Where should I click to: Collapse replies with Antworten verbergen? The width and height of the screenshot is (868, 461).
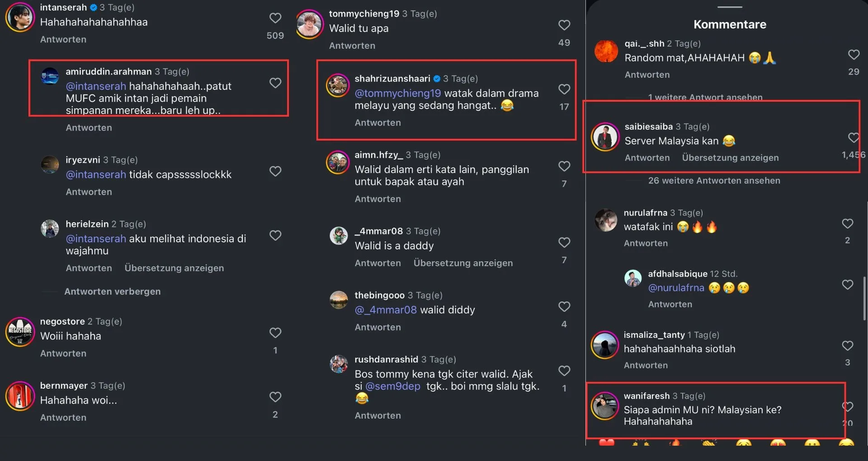click(x=112, y=292)
